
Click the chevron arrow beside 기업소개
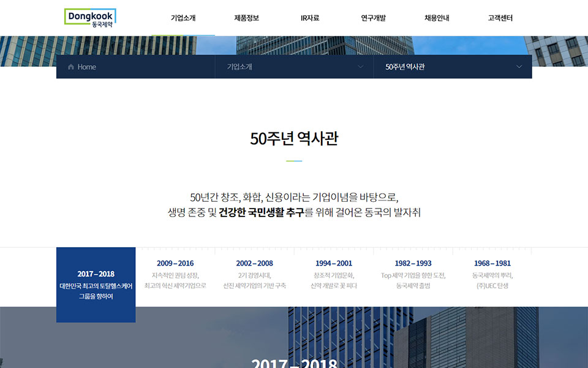(360, 67)
